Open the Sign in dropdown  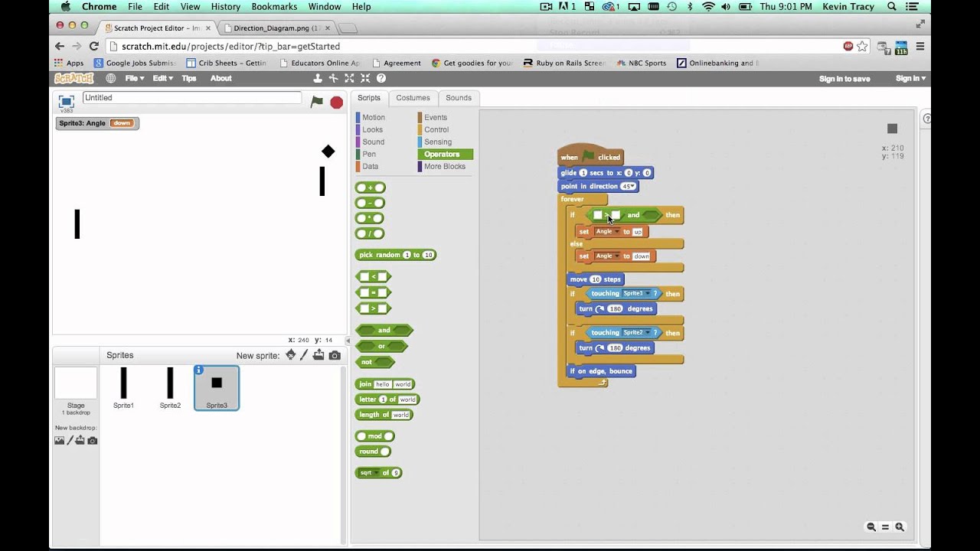pyautogui.click(x=910, y=78)
